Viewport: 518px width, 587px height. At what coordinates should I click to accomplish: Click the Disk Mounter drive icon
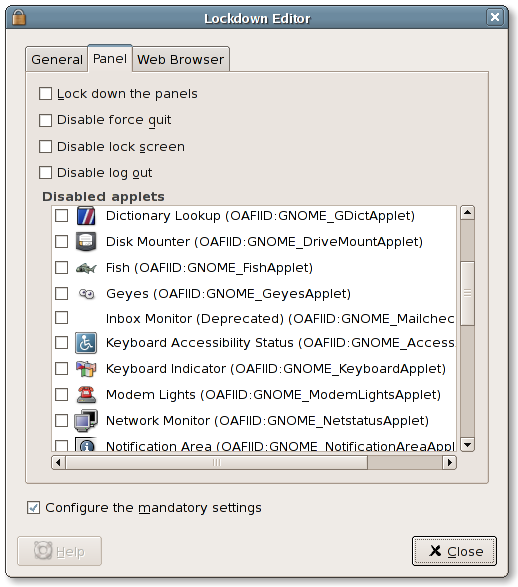point(86,241)
